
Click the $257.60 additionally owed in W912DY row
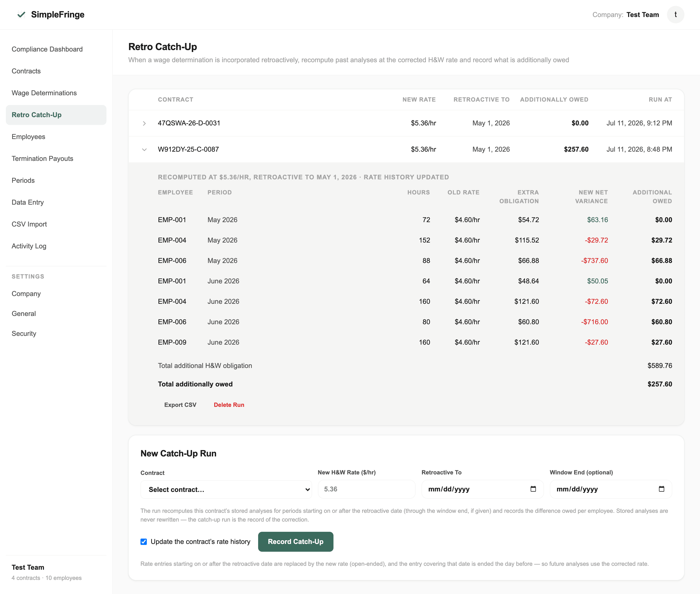(576, 149)
